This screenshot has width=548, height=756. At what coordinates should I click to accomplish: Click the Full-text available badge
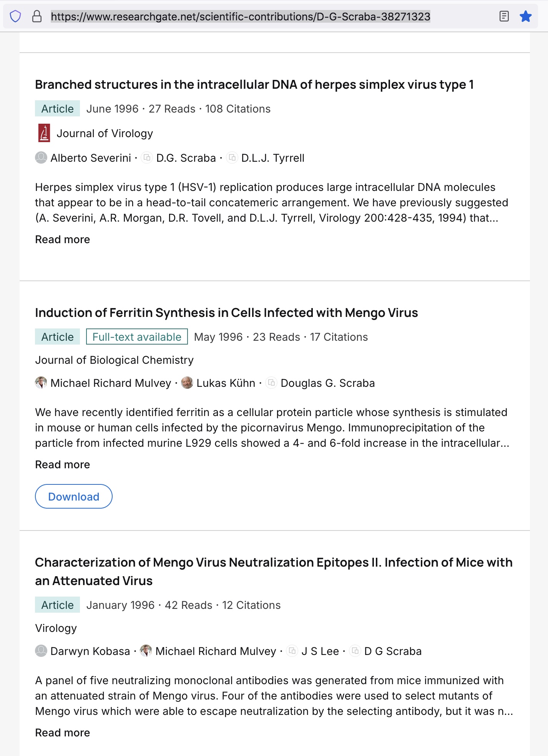coord(137,337)
